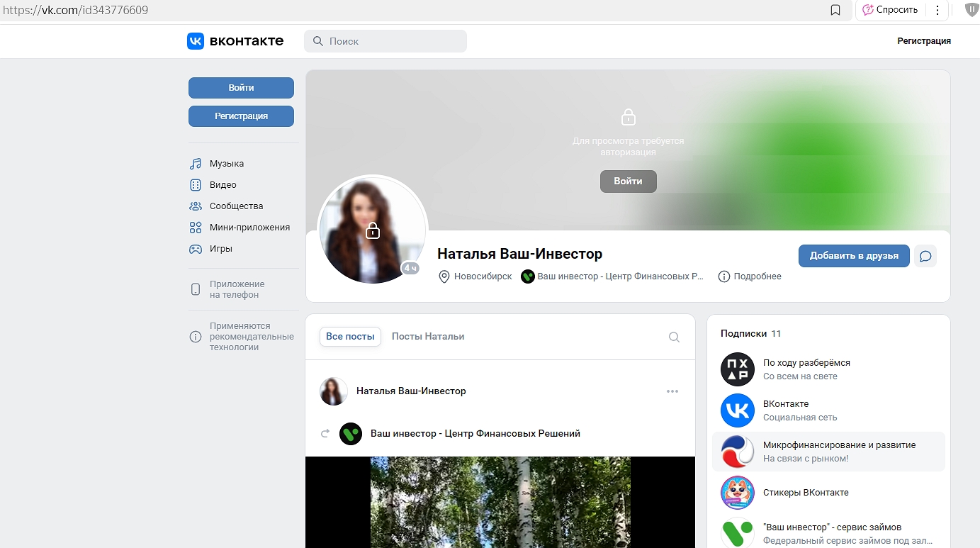
Task: Click post author name Наталья Ваш-Инвестор
Action: tap(411, 391)
